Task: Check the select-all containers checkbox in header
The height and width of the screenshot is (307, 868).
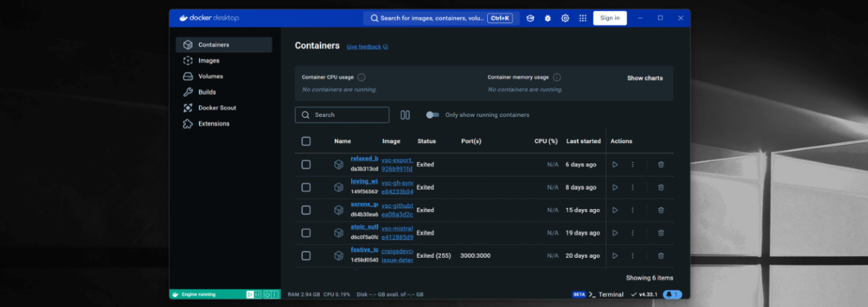Action: pos(306,142)
